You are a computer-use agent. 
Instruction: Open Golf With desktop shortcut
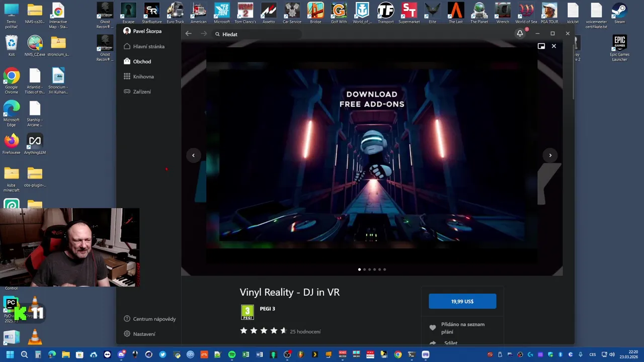pyautogui.click(x=339, y=14)
